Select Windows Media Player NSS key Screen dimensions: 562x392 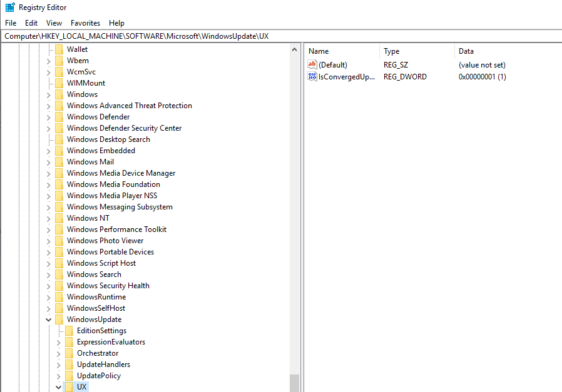[x=112, y=196]
